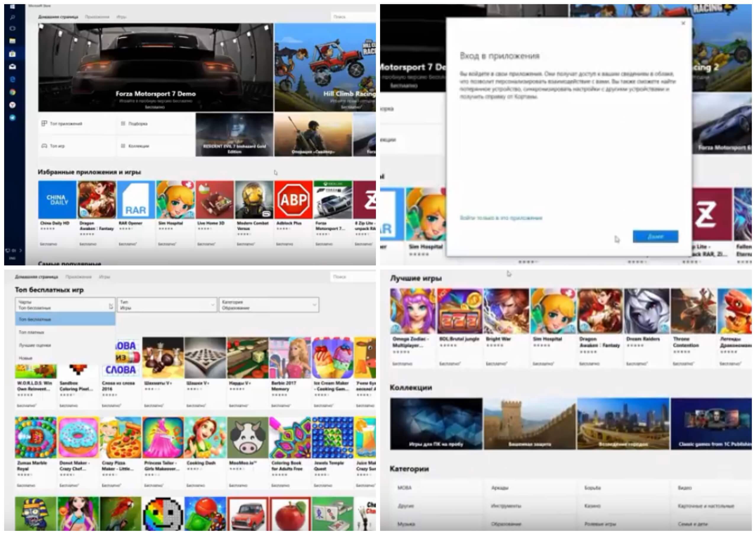Open the Princess Tailor Girls Makeover game
The width and height of the screenshot is (756, 535).
click(x=163, y=453)
